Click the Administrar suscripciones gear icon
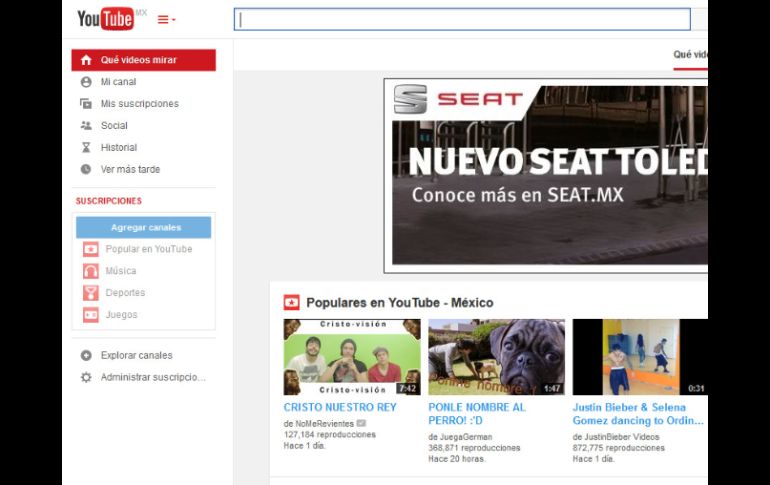This screenshot has width=770, height=485. pyautogui.click(x=86, y=377)
